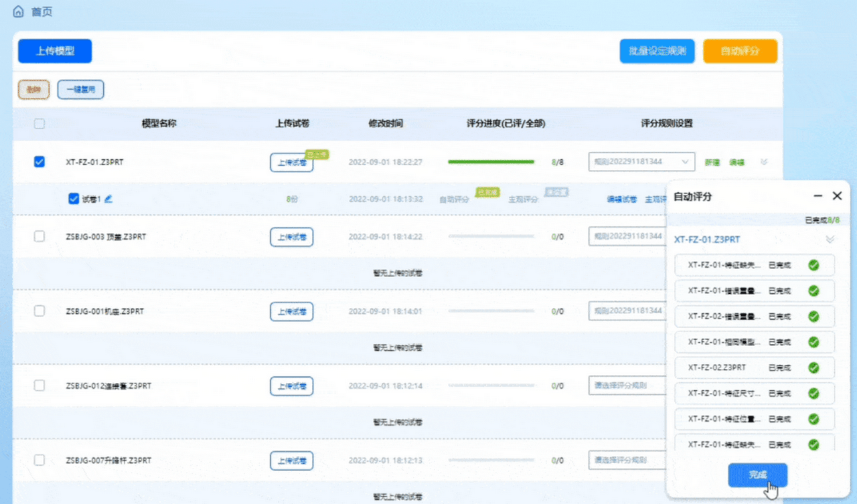Check the ZSBJG-012连接套.Z3PRT checkbox

(x=40, y=386)
